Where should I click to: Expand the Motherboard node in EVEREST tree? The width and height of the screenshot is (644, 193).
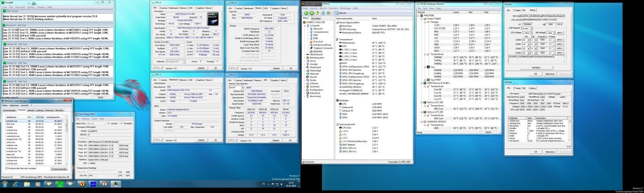coord(304,54)
